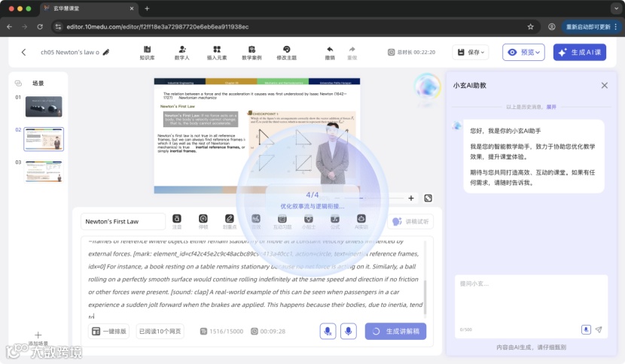Click the 1516/15000 character count
Screen dimensions: 625x364
(x=221, y=331)
